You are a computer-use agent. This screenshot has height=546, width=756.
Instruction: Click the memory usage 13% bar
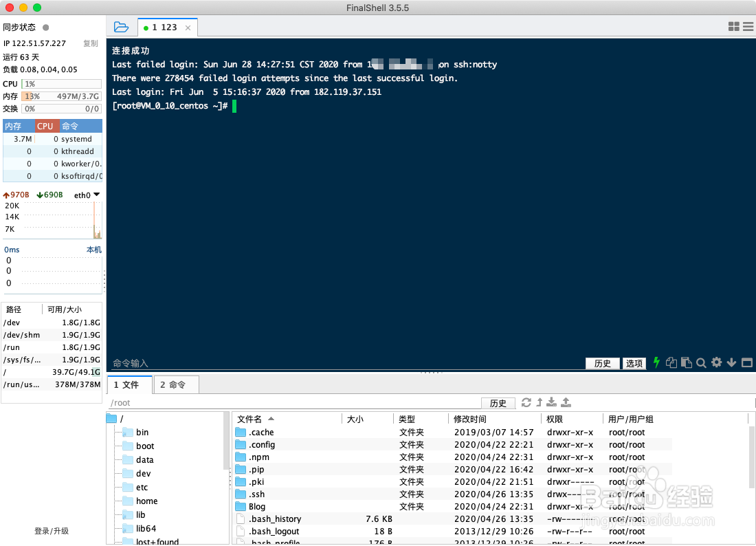click(62, 96)
